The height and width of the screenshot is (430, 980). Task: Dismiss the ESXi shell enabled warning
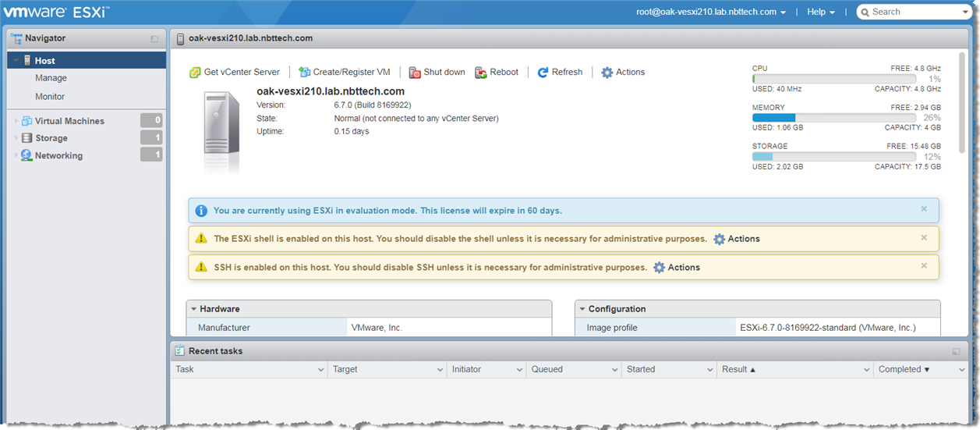(924, 237)
